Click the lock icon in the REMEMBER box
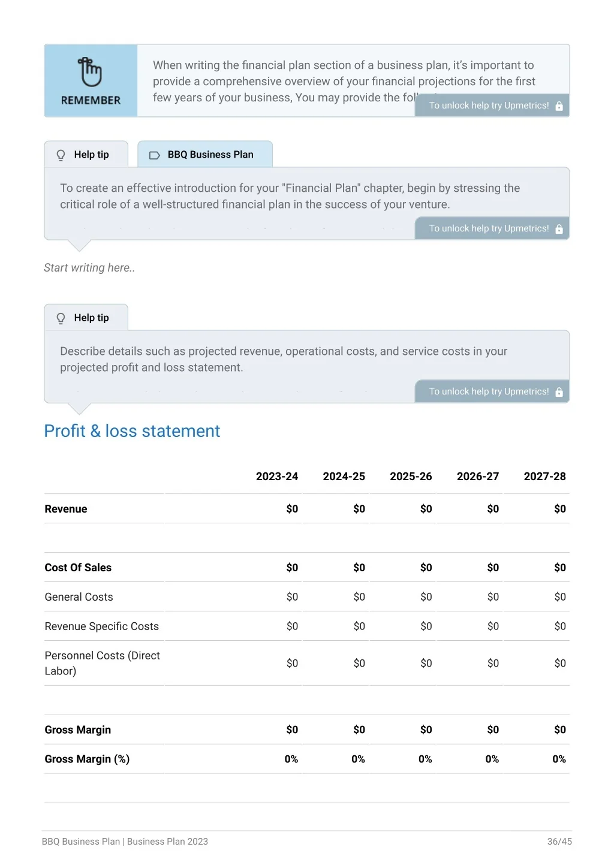614x868 pixels. tap(559, 106)
